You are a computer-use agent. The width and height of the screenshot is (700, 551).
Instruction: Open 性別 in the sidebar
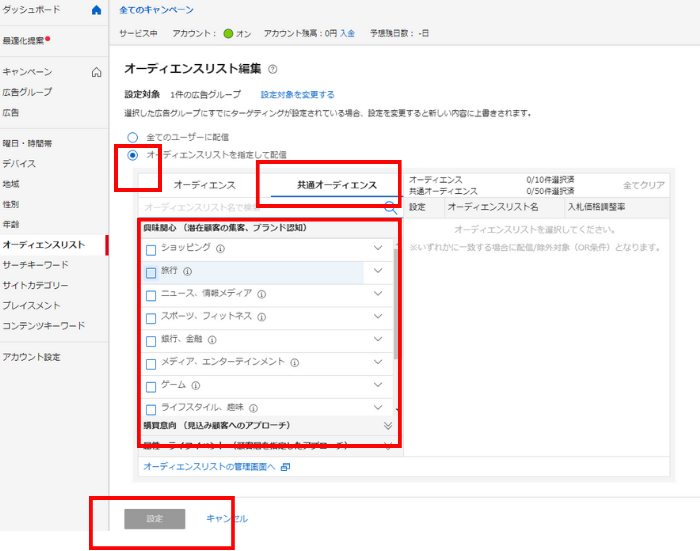click(x=11, y=204)
